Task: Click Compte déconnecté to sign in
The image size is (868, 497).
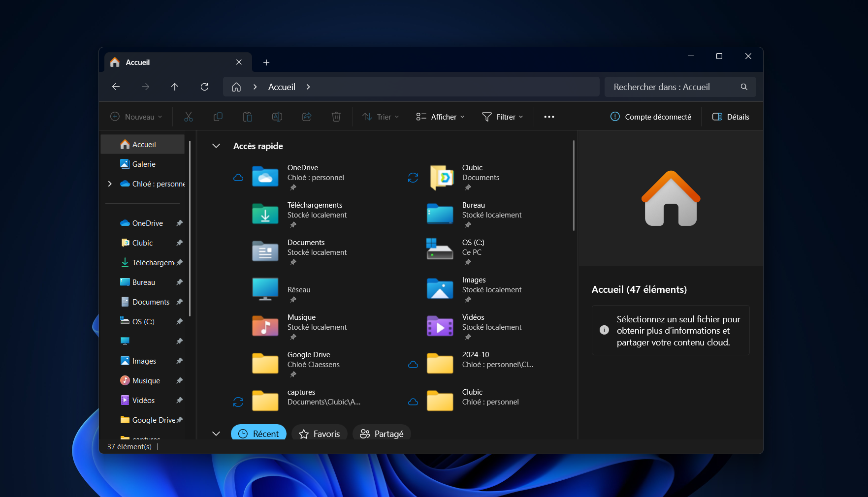Action: pyautogui.click(x=650, y=117)
